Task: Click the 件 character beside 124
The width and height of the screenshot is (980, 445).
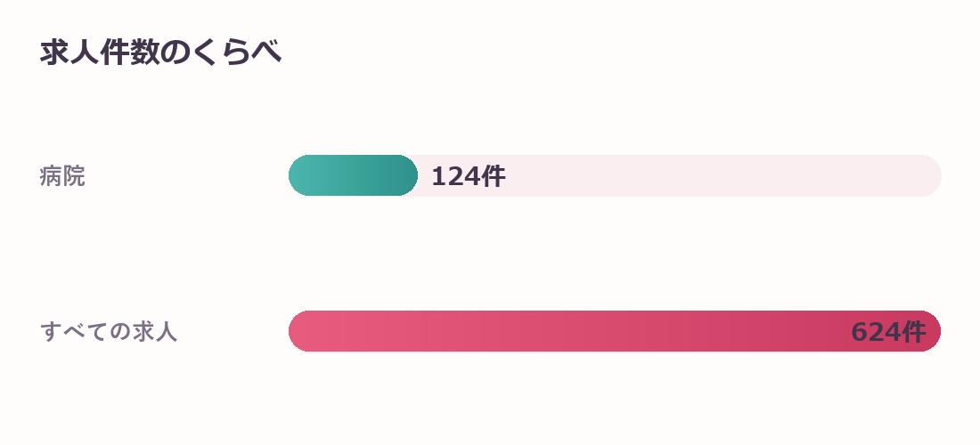Action: [494, 176]
